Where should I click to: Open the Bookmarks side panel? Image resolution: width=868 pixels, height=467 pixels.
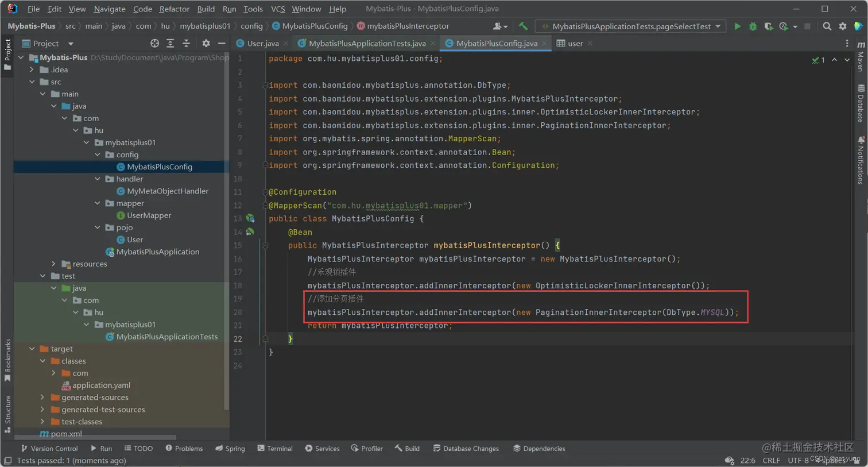point(7,360)
